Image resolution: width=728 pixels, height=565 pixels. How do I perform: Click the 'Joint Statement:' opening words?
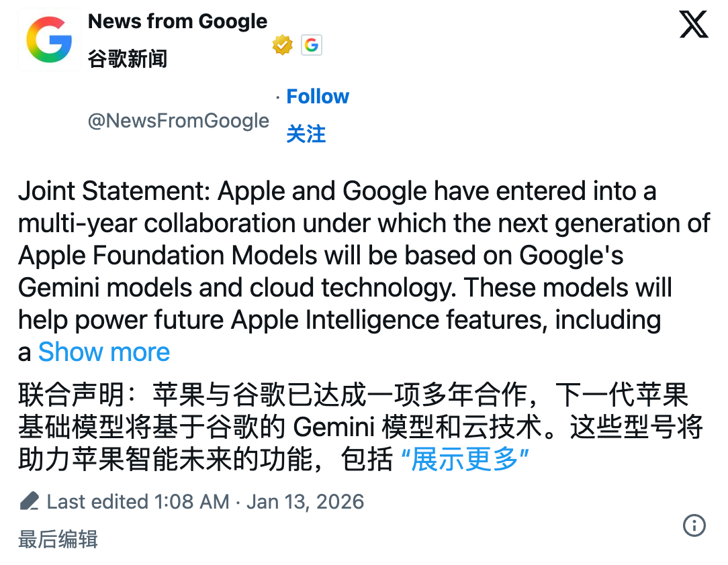115,192
